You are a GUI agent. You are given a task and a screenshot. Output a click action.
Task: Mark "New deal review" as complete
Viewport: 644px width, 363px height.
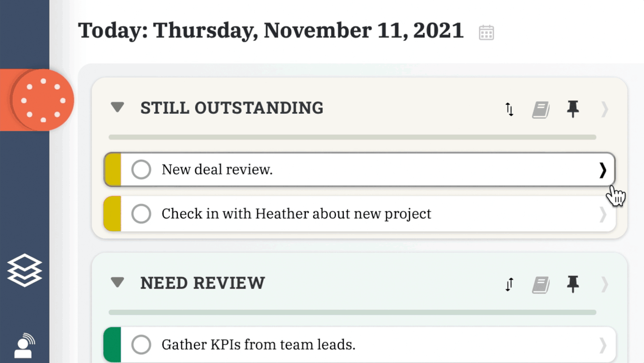pyautogui.click(x=141, y=169)
